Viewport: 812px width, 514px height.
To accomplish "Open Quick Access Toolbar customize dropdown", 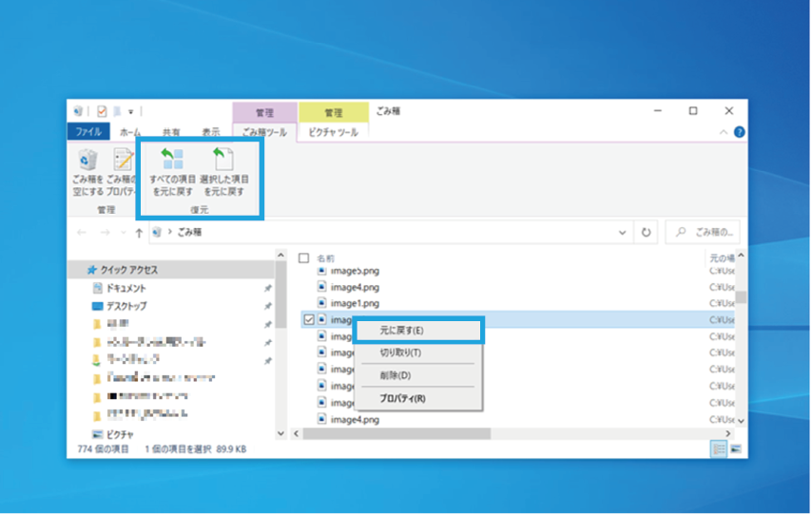I will click(131, 111).
